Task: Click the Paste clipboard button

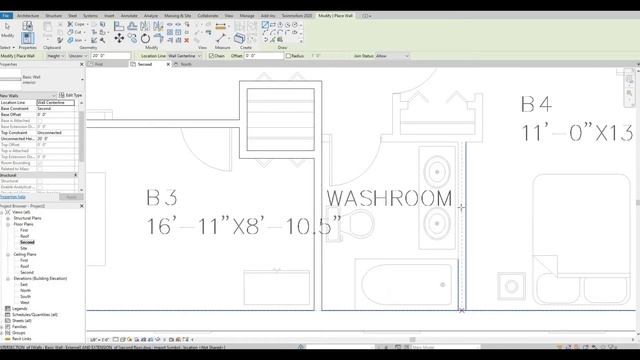Action: tap(47, 31)
